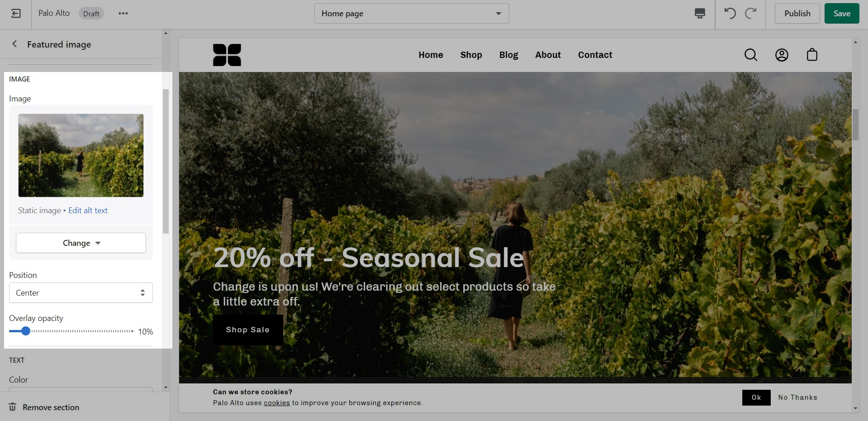Click the store logo in preview
The width and height of the screenshot is (868, 421).
coord(227,55)
